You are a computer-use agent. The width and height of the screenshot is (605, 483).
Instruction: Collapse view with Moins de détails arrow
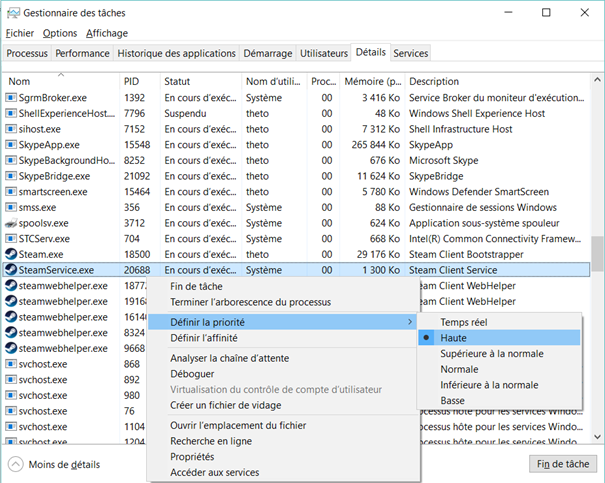click(15, 464)
